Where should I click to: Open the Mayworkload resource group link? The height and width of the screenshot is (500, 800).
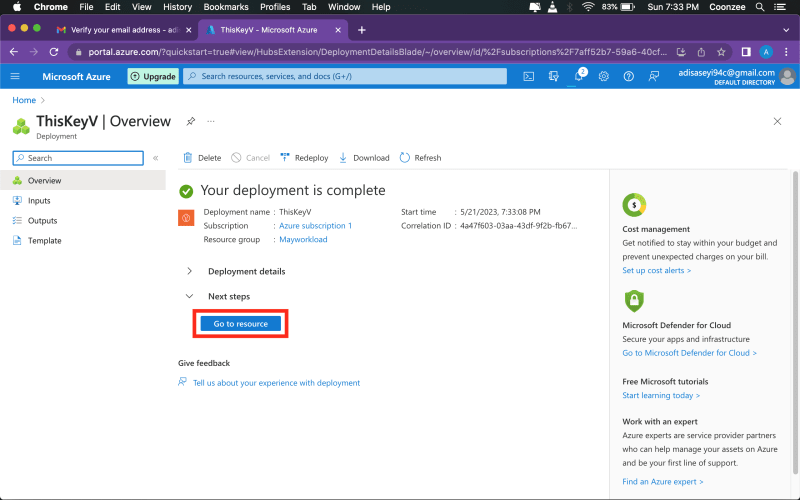(x=303, y=239)
